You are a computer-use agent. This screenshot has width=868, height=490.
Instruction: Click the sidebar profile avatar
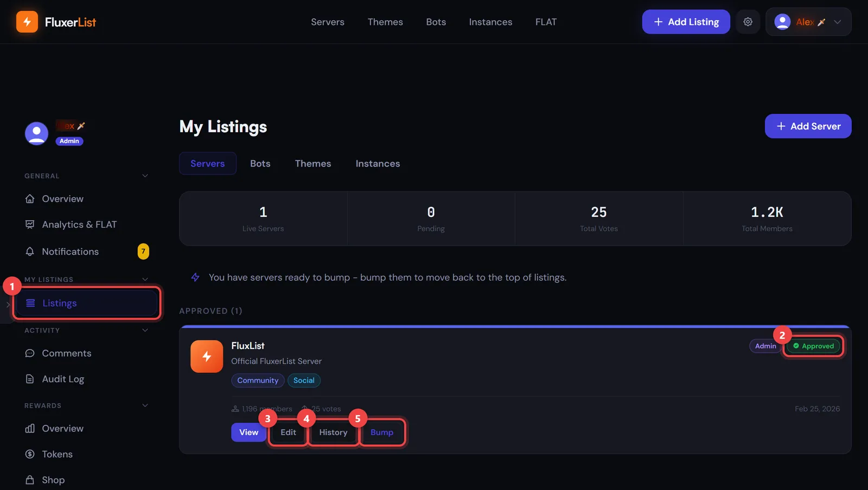click(36, 133)
